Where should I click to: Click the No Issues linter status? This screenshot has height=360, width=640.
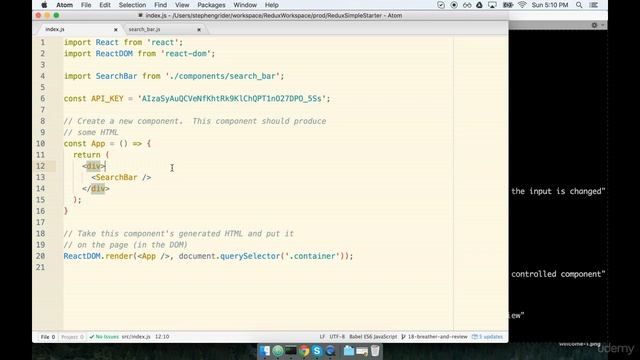[x=104, y=337]
